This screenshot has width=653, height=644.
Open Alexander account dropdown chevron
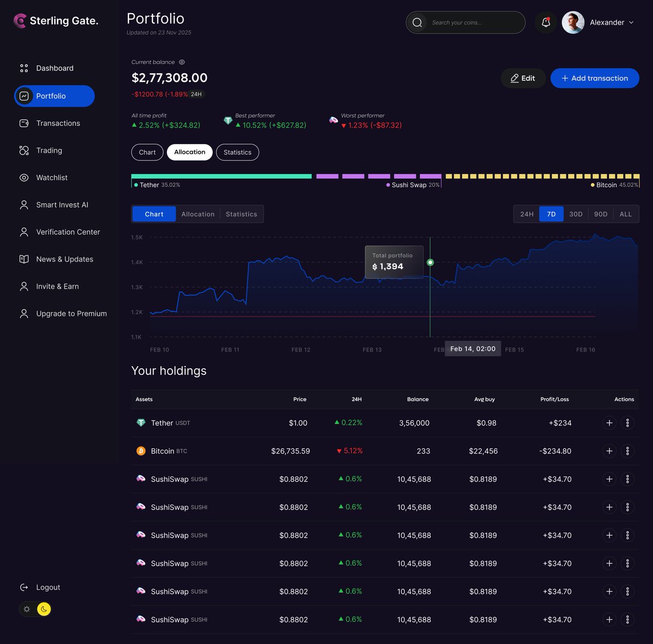coord(631,22)
